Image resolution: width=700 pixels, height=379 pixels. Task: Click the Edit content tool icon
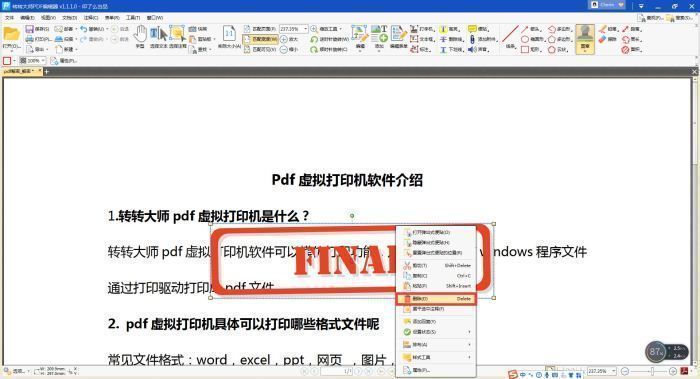(359, 34)
